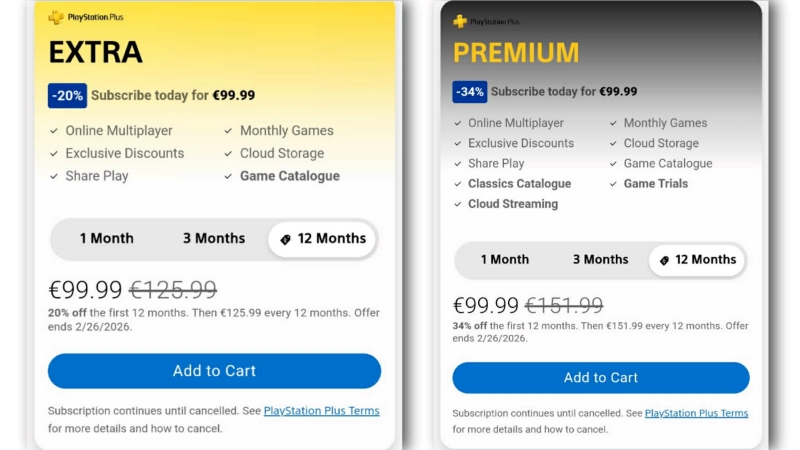Click the -34% discount badge on Premium
Viewport: 800px width, 450px height.
(x=470, y=91)
